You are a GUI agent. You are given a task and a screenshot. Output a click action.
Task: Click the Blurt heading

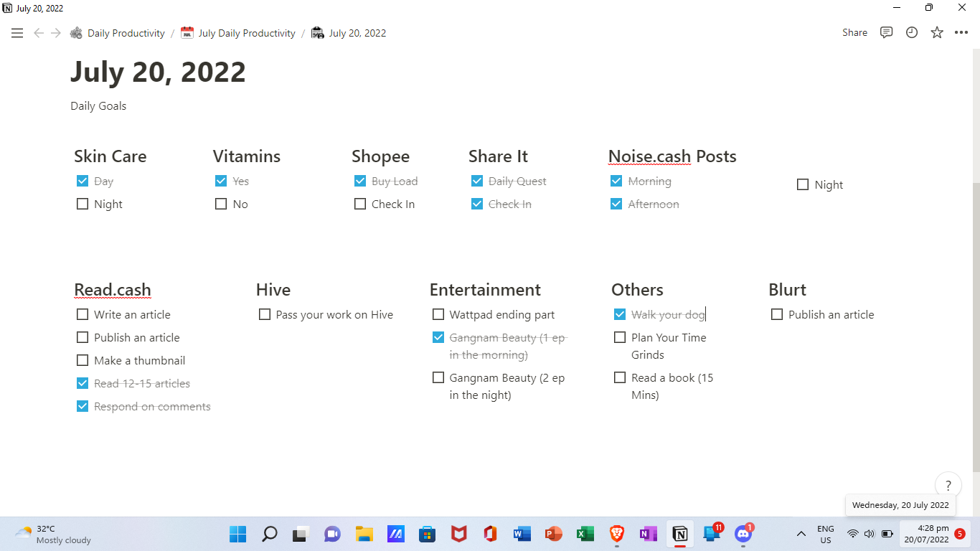(x=787, y=290)
